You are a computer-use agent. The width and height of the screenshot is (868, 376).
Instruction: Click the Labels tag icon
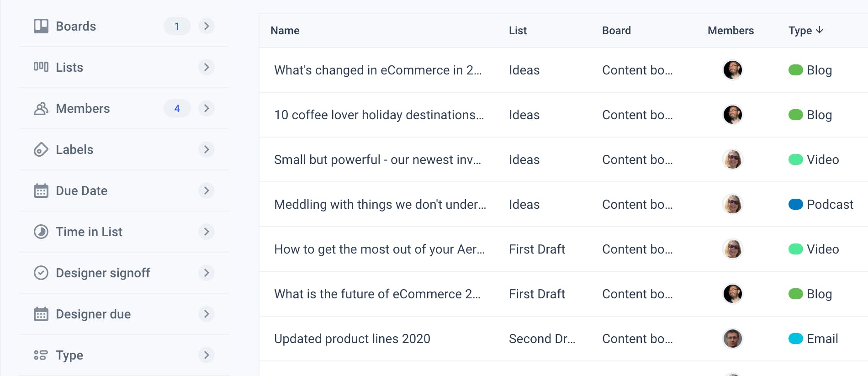coord(41,150)
